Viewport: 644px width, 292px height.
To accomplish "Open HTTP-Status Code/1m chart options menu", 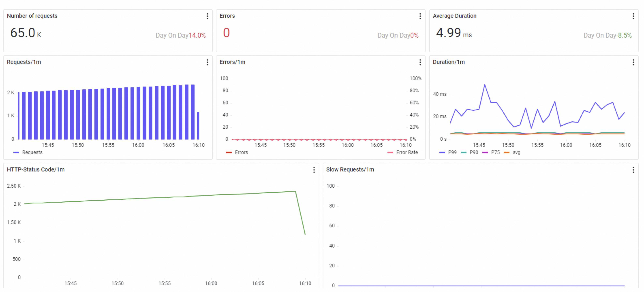I will coord(314,170).
